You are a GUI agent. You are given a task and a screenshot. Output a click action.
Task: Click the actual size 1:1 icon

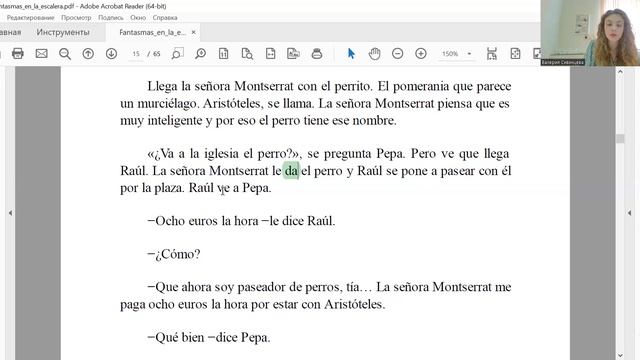223,53
